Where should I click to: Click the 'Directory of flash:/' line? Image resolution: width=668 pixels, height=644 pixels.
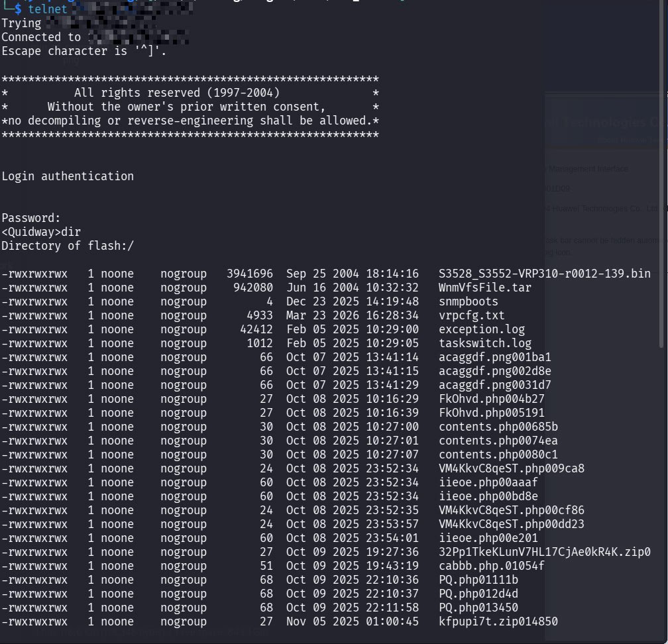click(x=68, y=246)
